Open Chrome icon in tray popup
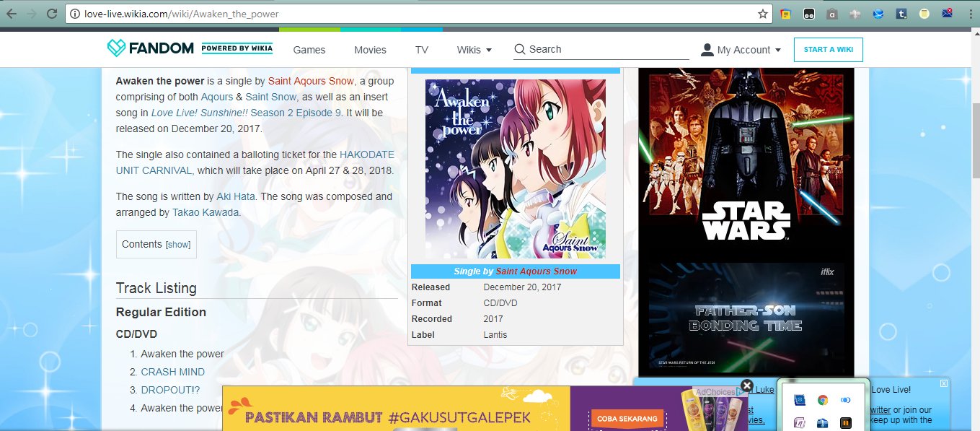The image size is (980, 431). tap(822, 400)
